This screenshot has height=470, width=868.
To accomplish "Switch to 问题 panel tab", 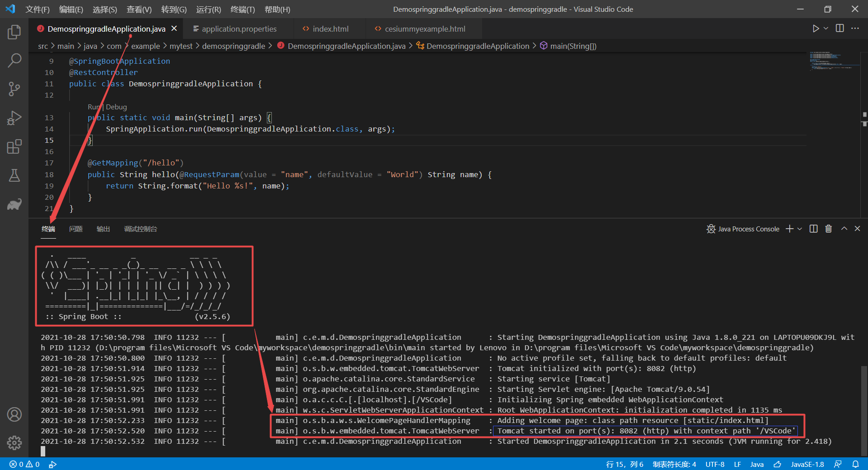I will point(76,229).
